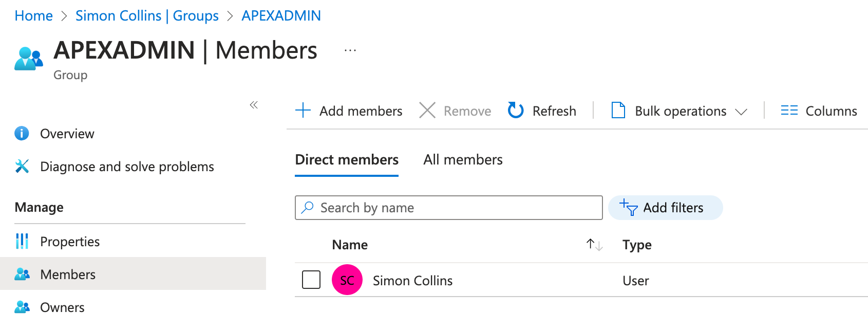Open the ellipsis menu beside APEXADMIN Members
This screenshot has height=330, width=868.
point(350,50)
